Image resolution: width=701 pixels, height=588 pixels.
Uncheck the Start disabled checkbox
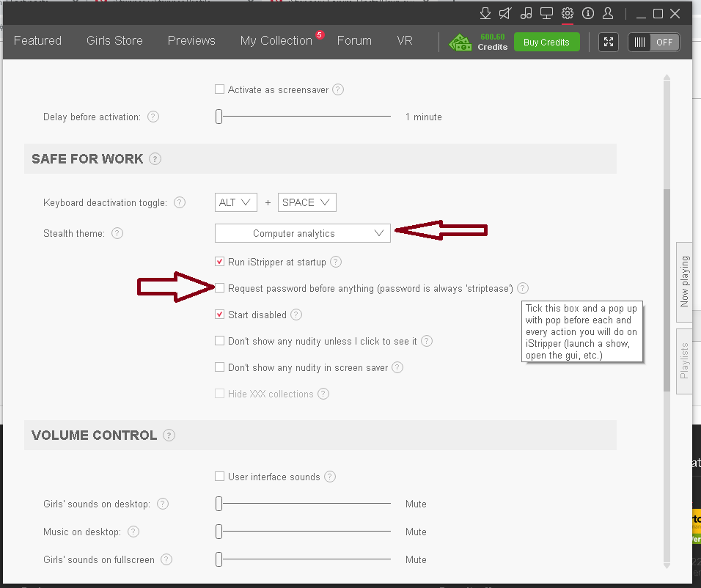pyautogui.click(x=219, y=315)
